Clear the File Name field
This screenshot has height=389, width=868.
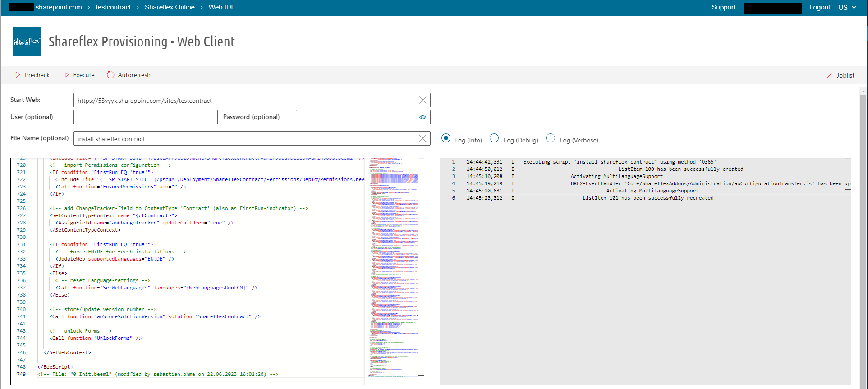pos(423,138)
